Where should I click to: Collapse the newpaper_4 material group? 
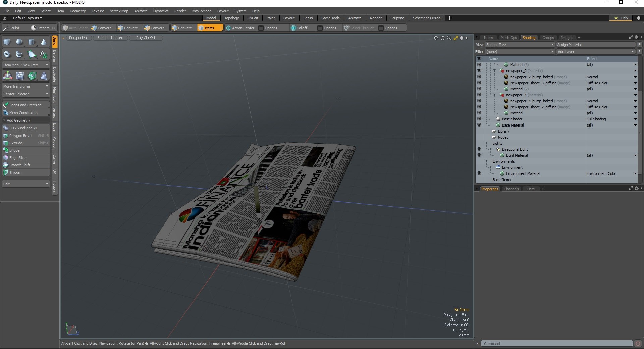coord(494,95)
